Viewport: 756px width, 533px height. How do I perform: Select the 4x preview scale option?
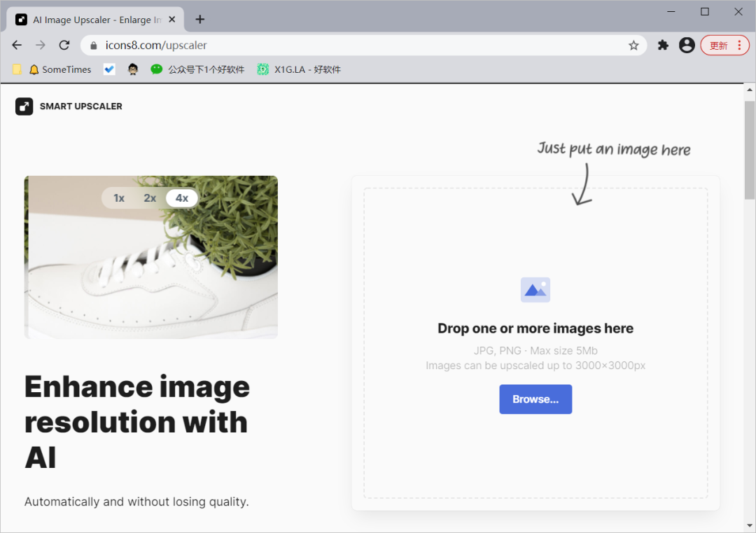[x=182, y=198]
